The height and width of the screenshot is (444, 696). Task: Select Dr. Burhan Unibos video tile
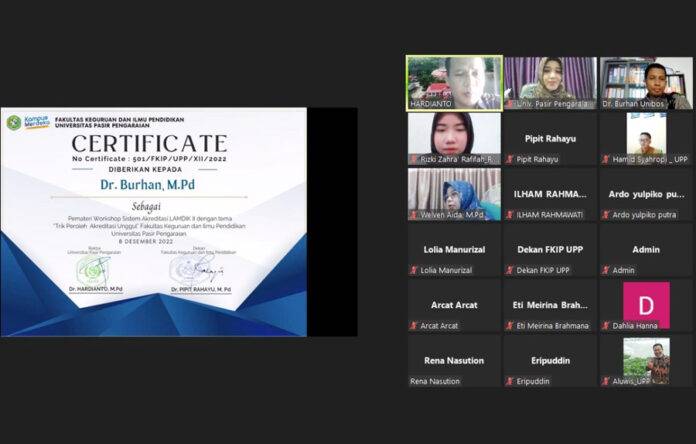click(x=645, y=78)
